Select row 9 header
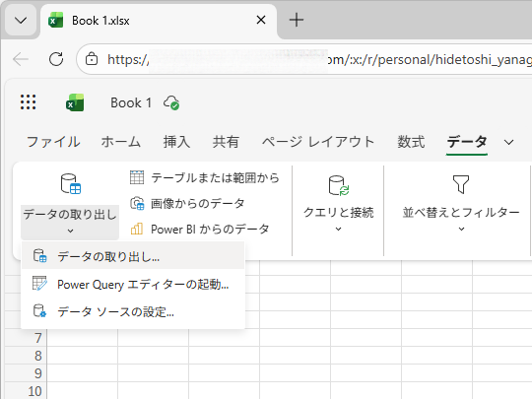 point(27,373)
